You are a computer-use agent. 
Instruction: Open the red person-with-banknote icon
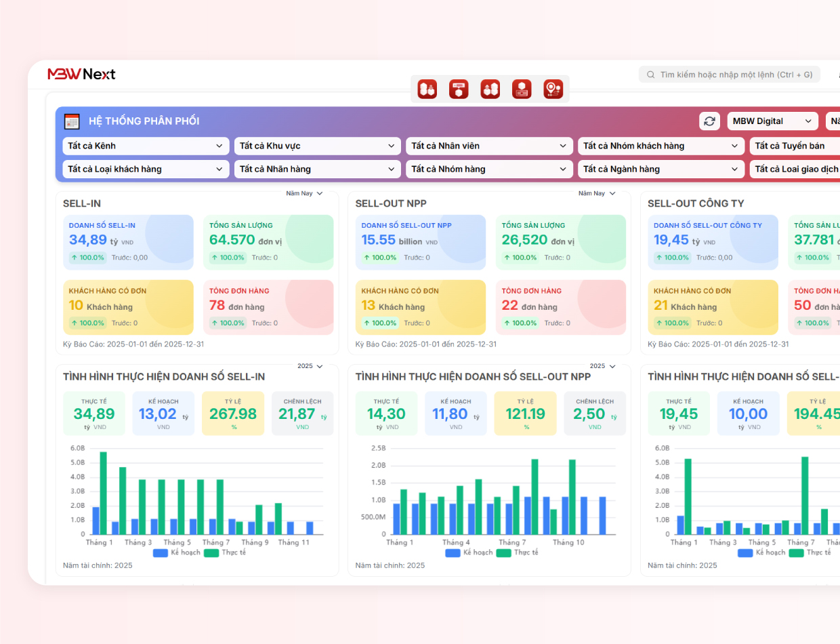point(522,89)
